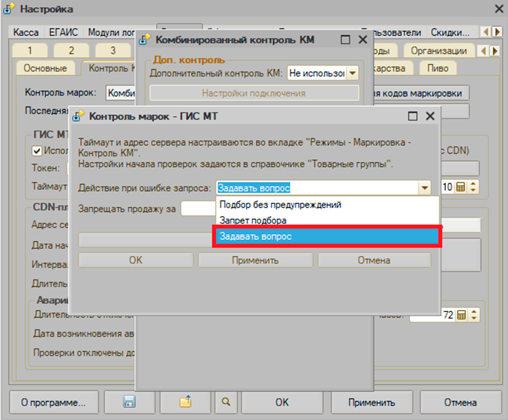Switch to the ЕГАИС tab
Image resolution: width=508 pixels, height=420 pixels.
(63, 32)
